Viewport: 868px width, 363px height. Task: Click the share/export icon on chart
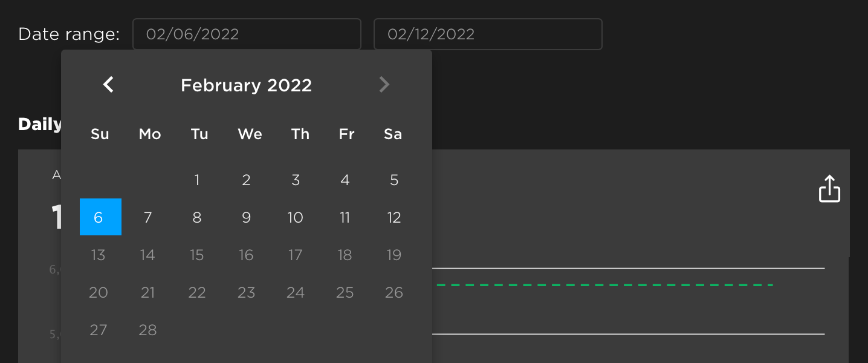point(829,189)
